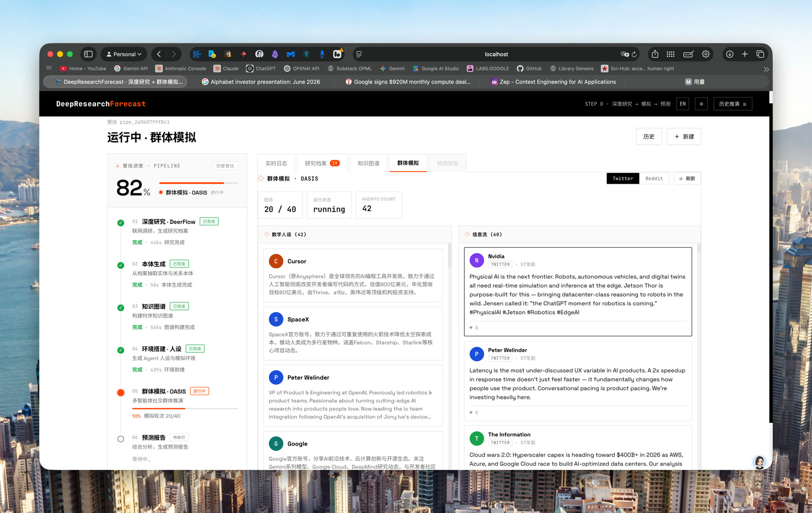The height and width of the screenshot is (513, 812).
Task: Select the Reddit platform toggle
Action: coord(654,179)
